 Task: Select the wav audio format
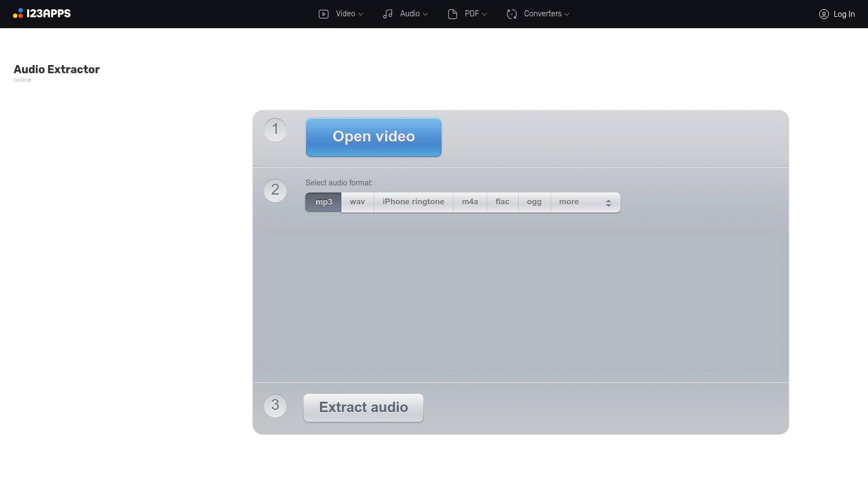click(x=356, y=201)
